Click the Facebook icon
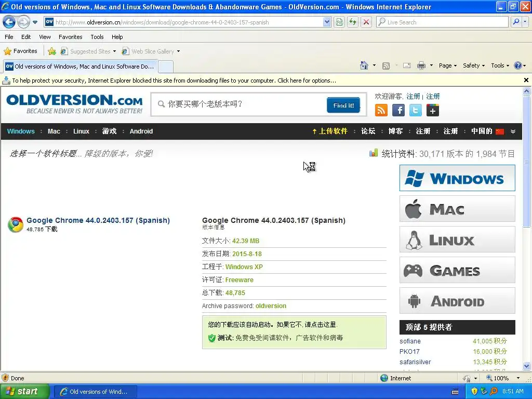This screenshot has height=399, width=532. (x=398, y=110)
